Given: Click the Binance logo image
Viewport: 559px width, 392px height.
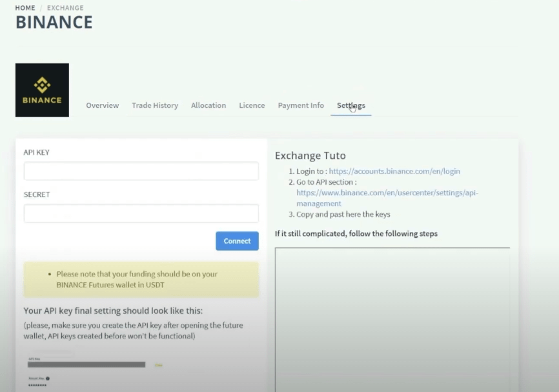Looking at the screenshot, I should pos(42,90).
